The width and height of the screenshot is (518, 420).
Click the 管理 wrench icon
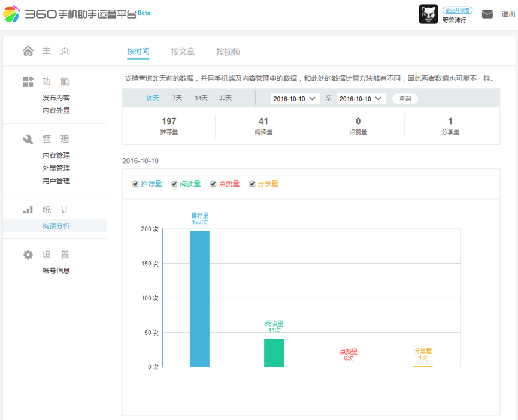point(28,139)
